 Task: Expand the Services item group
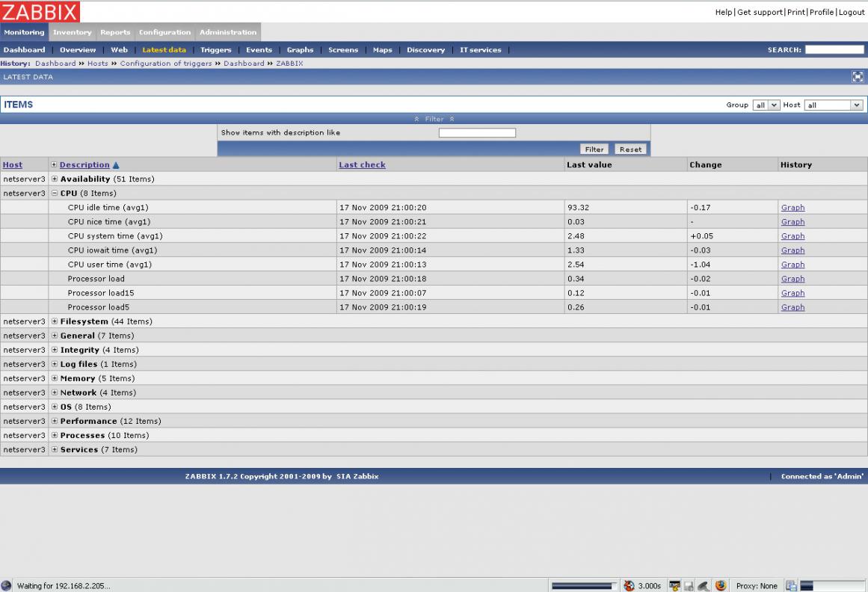[x=55, y=449]
